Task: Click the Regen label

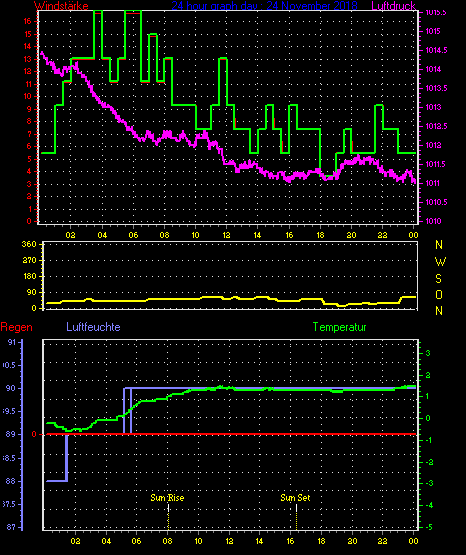Action: tap(16, 327)
